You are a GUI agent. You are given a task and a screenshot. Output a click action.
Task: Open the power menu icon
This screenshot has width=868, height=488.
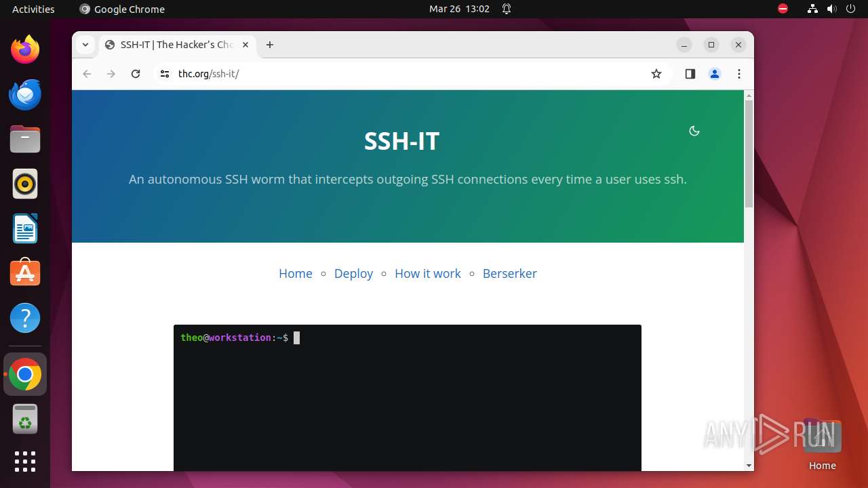tap(851, 9)
